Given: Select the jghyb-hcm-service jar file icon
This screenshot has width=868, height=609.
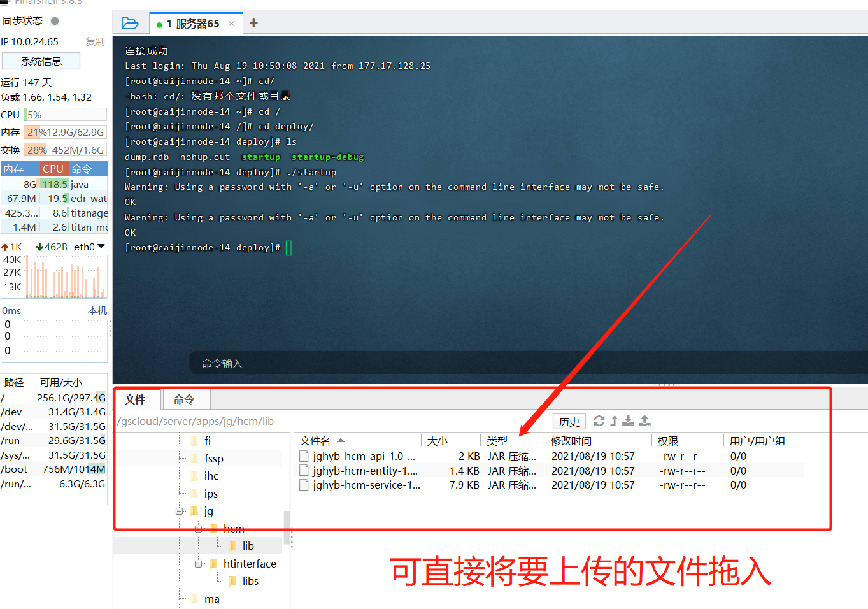Looking at the screenshot, I should (x=304, y=485).
